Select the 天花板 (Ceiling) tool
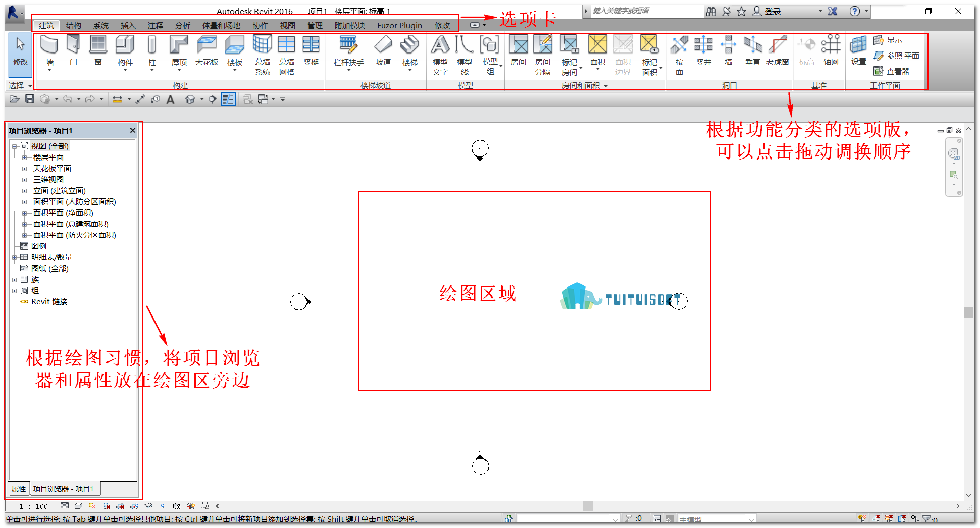 tap(207, 51)
